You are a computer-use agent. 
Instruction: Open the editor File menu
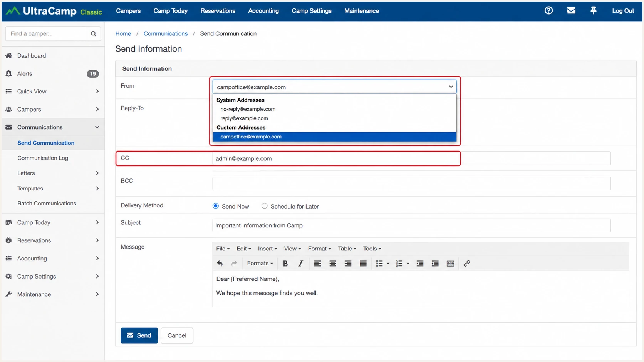tap(223, 249)
